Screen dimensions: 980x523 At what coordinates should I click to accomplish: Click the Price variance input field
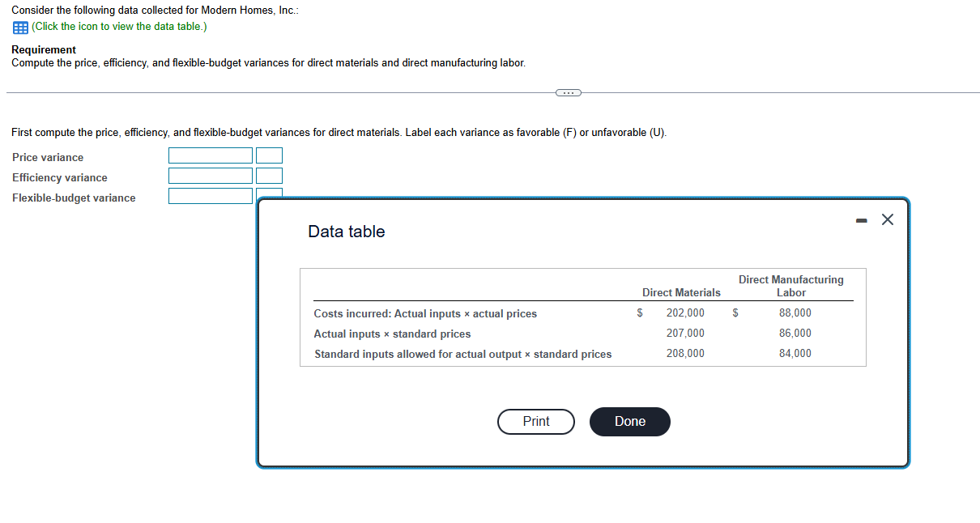tap(210, 155)
